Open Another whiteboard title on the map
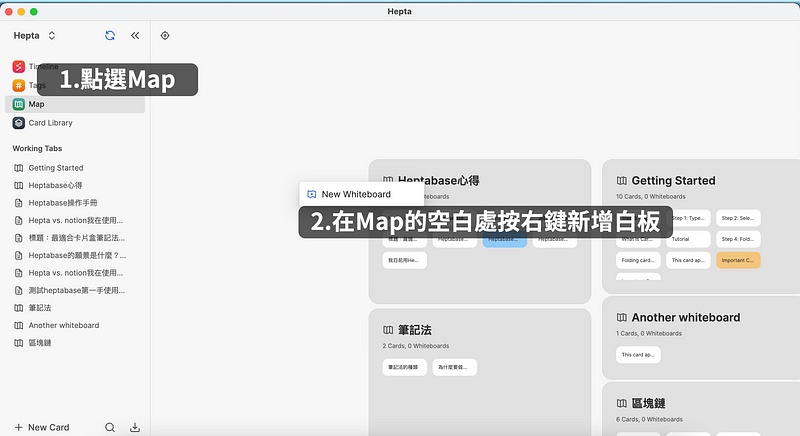Screen dimensions: 800x436 coord(686,317)
